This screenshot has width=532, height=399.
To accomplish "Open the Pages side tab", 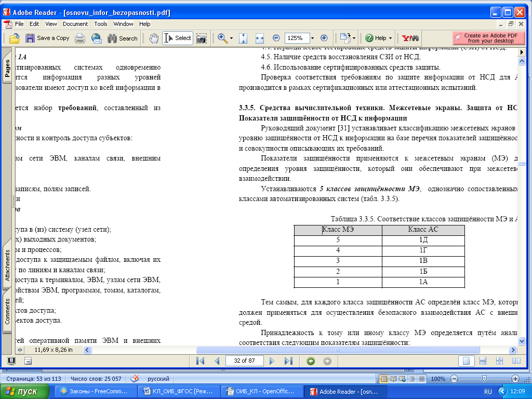I will [7, 68].
